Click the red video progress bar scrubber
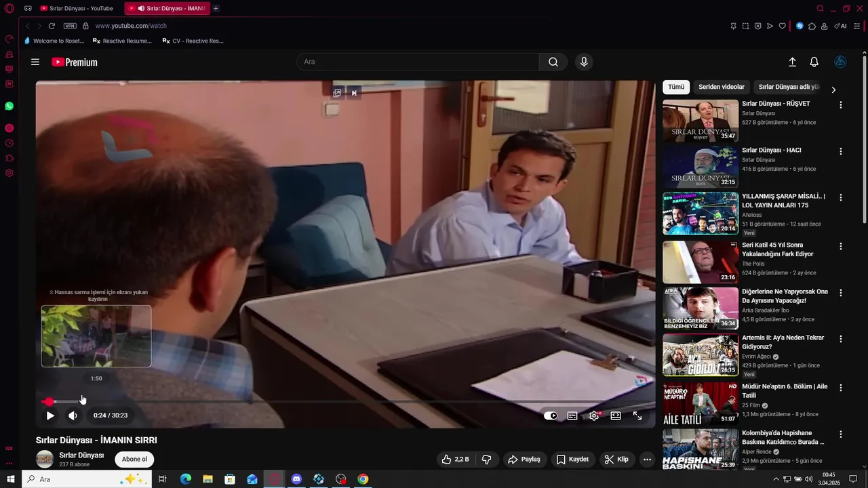This screenshot has height=488, width=868. [x=49, y=402]
